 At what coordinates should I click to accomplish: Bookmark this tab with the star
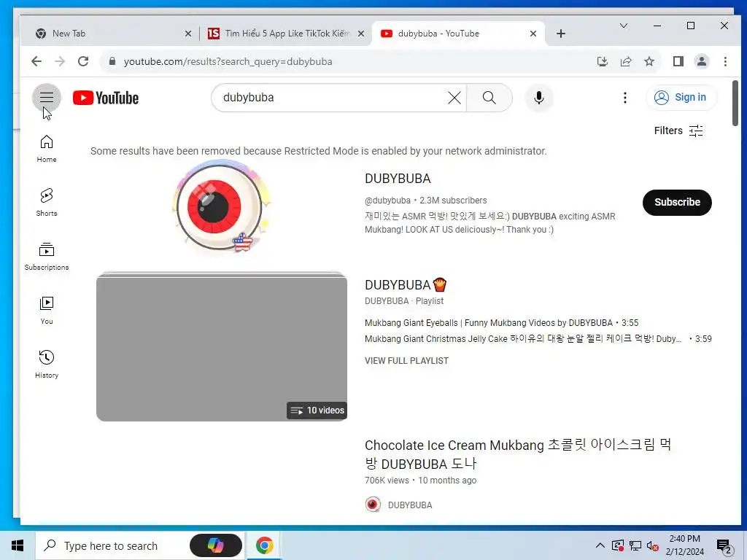[x=649, y=61]
